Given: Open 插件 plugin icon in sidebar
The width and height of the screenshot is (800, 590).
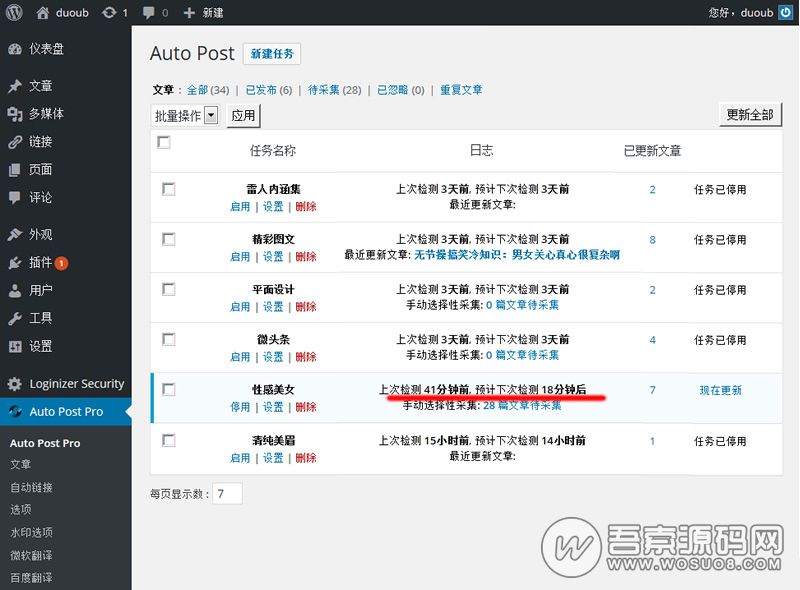Looking at the screenshot, I should (x=15, y=262).
